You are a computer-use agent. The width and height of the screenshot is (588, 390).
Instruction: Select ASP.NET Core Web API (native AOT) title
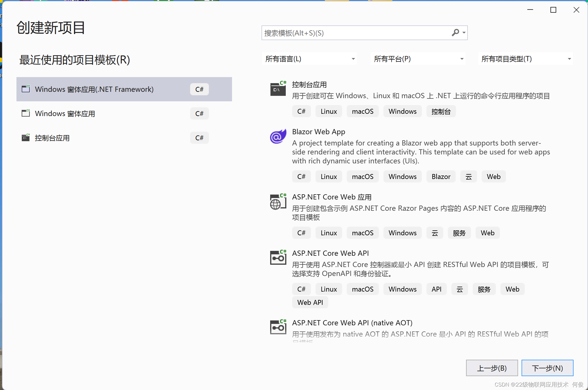352,323
